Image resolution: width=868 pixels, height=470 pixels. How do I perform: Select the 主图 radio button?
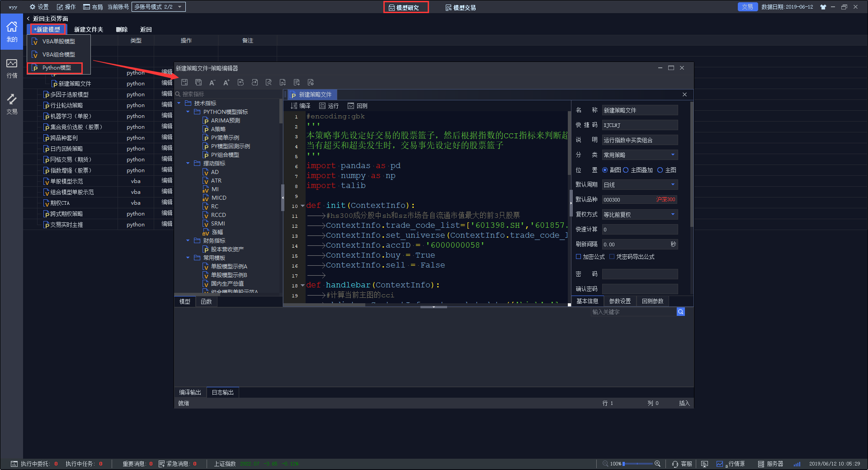660,170
